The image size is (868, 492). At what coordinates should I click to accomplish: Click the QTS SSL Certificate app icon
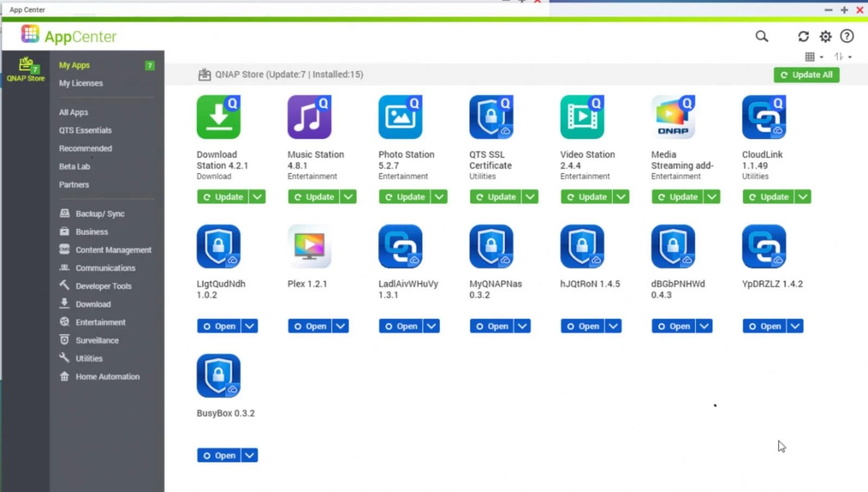[492, 117]
